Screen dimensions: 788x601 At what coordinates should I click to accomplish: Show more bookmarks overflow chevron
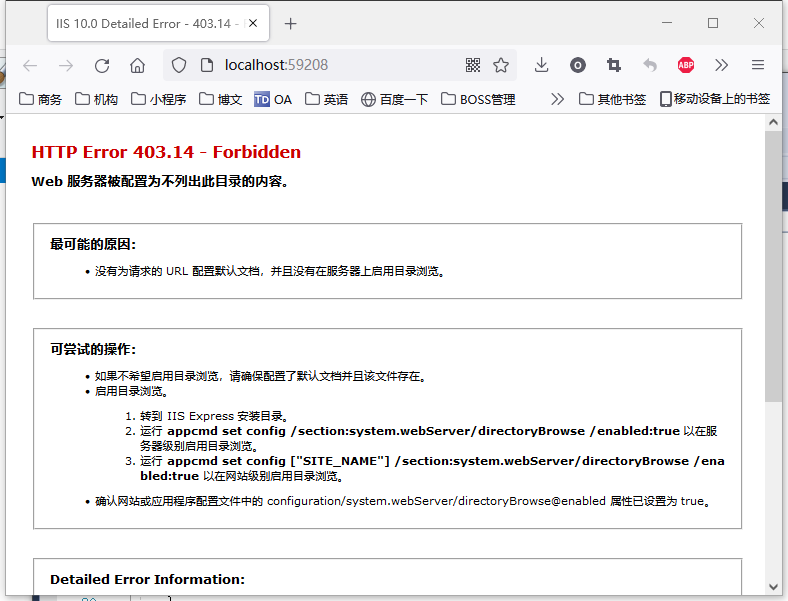[557, 99]
